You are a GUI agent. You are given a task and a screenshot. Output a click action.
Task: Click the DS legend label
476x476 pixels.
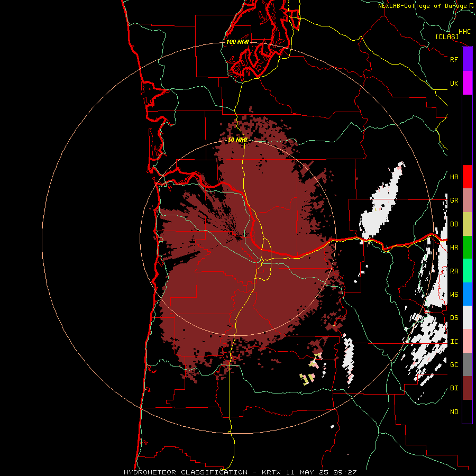click(454, 318)
